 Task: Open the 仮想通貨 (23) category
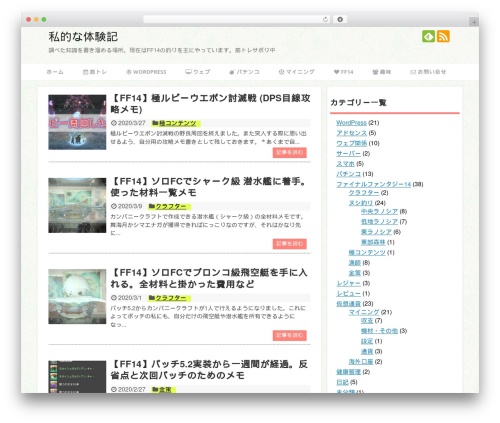pos(348,304)
